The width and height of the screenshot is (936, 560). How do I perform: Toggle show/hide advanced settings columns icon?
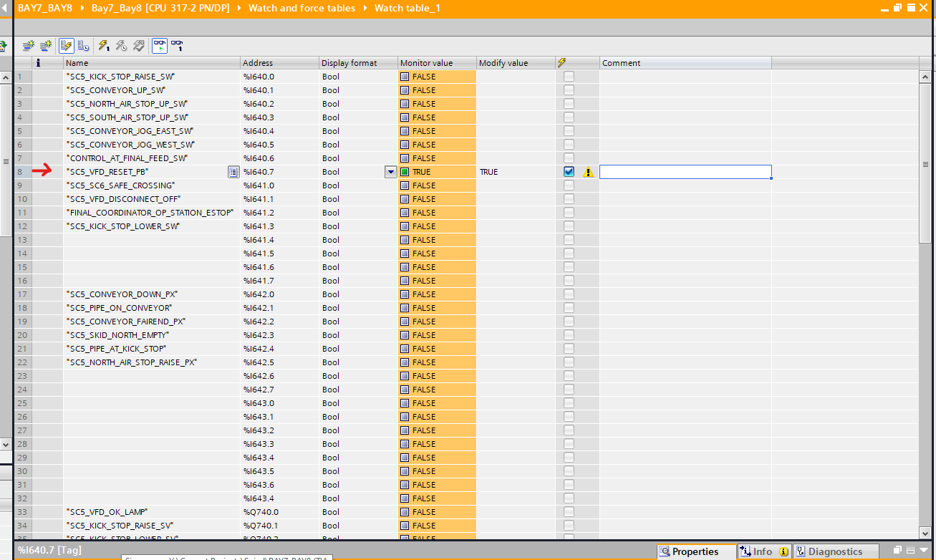coord(84,46)
